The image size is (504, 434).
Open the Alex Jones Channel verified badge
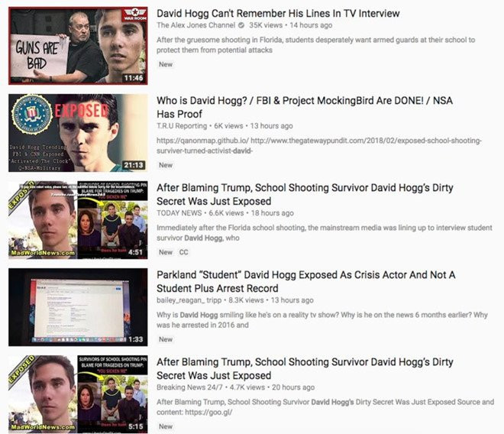[241, 25]
